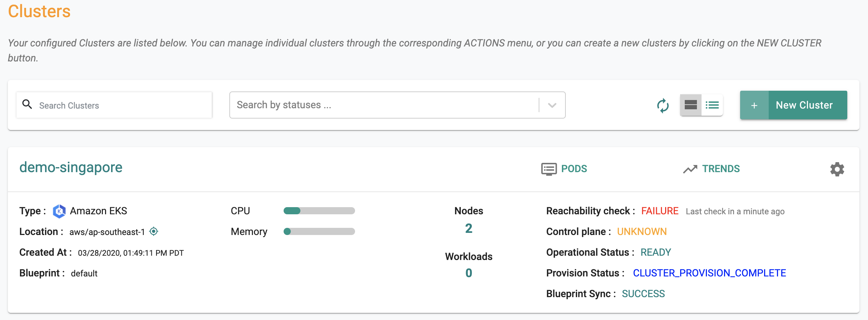Click the PODS monitor icon
The height and width of the screenshot is (320, 868).
549,169
